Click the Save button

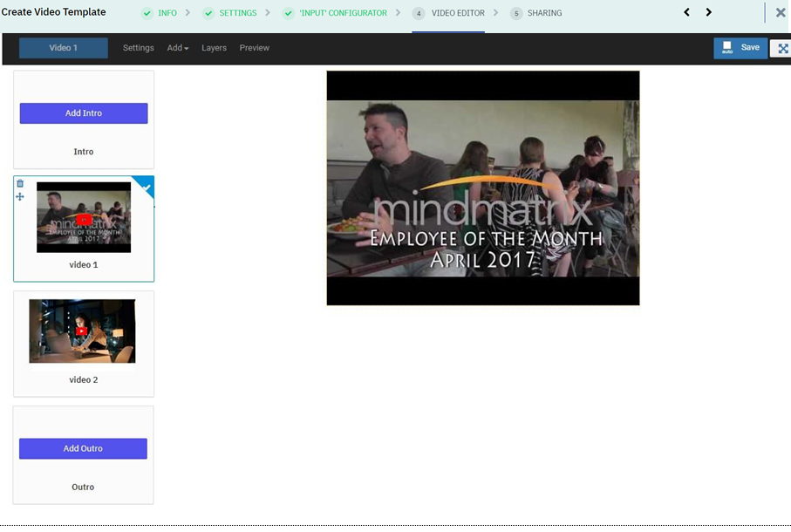(x=740, y=48)
